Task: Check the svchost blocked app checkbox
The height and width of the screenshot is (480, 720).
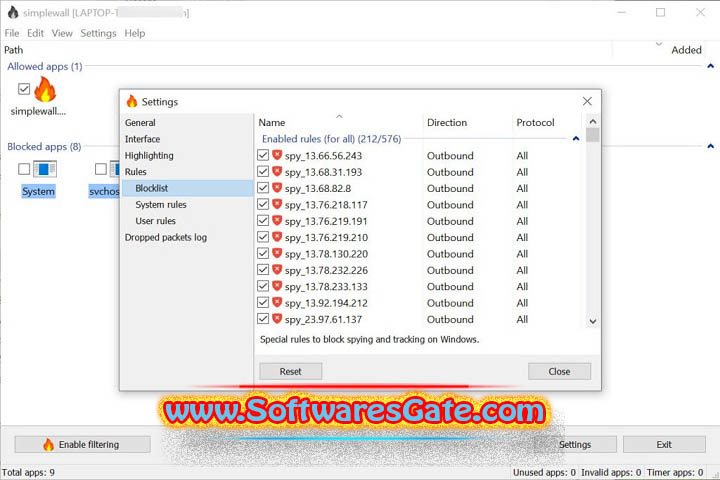Action: coord(101,169)
